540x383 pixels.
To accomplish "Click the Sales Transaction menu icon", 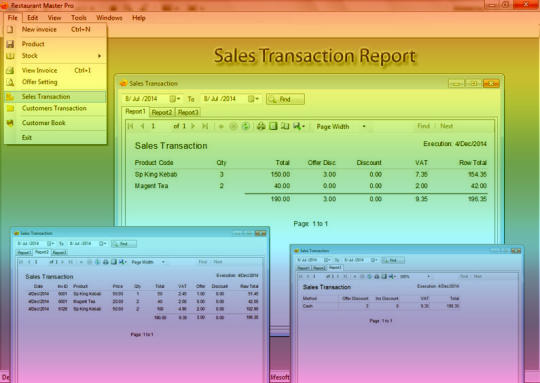I will pos(10,97).
